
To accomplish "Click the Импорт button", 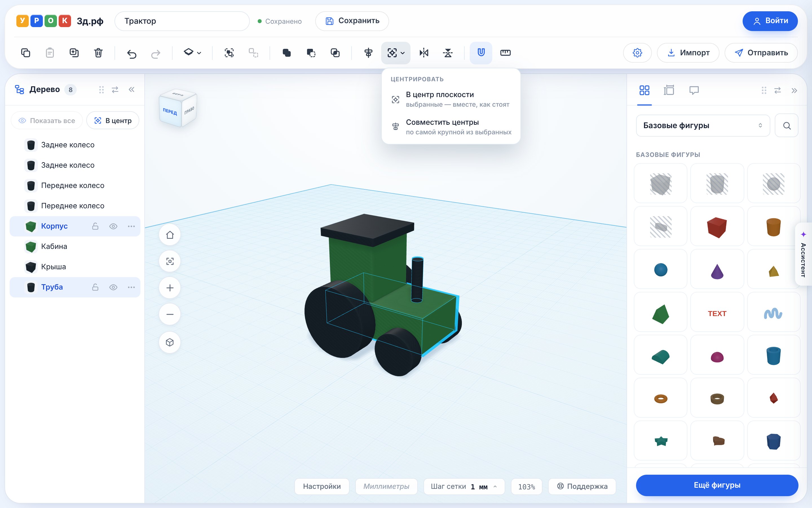I will point(688,53).
